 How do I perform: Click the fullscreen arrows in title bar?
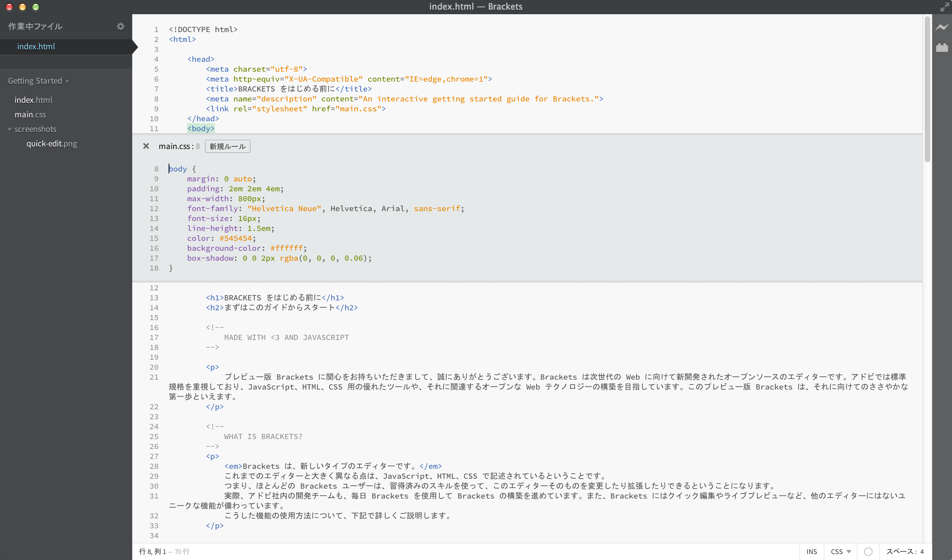tap(944, 6)
